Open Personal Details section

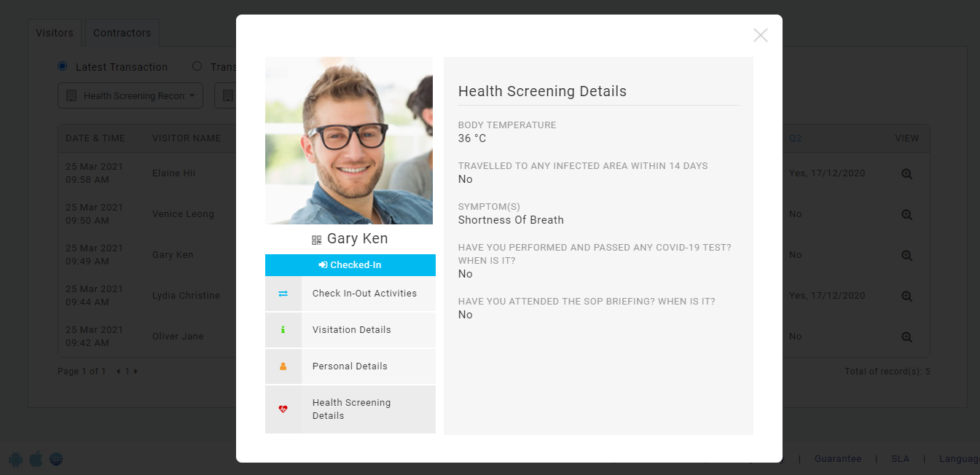coord(350,366)
